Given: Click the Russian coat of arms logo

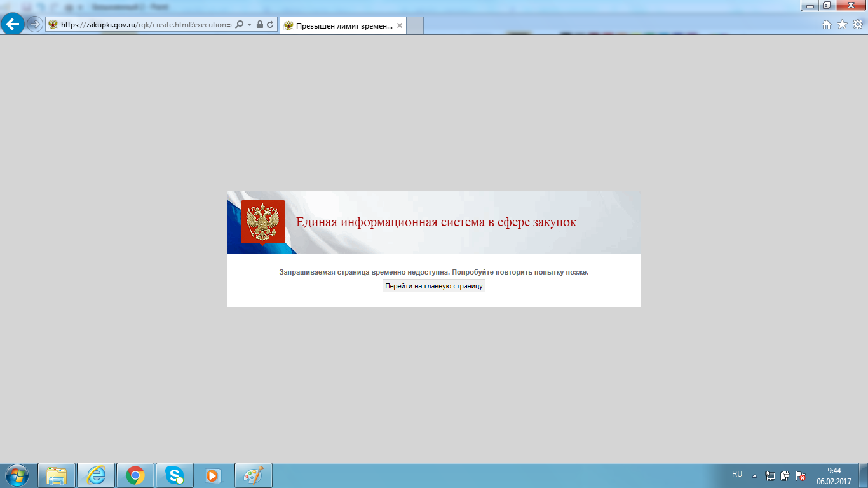Looking at the screenshot, I should (262, 222).
